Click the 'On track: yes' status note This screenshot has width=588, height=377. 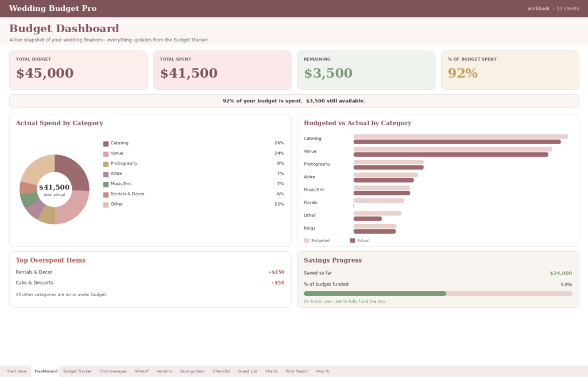(x=345, y=301)
